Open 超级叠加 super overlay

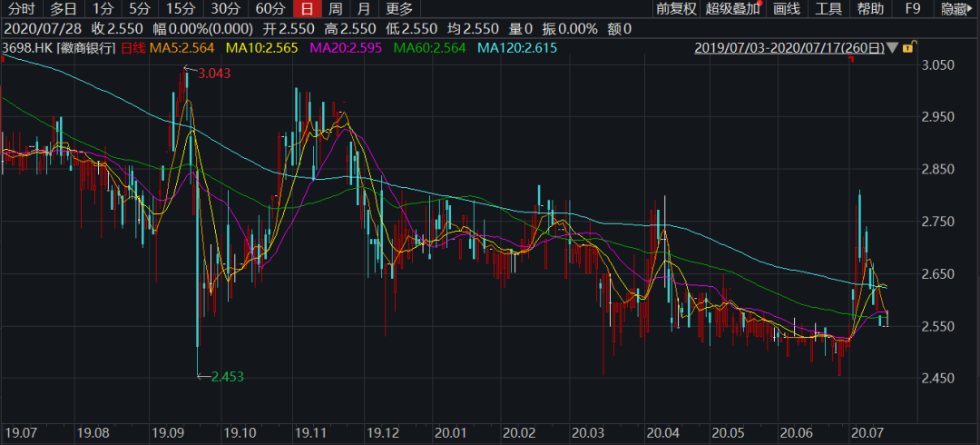tap(733, 9)
